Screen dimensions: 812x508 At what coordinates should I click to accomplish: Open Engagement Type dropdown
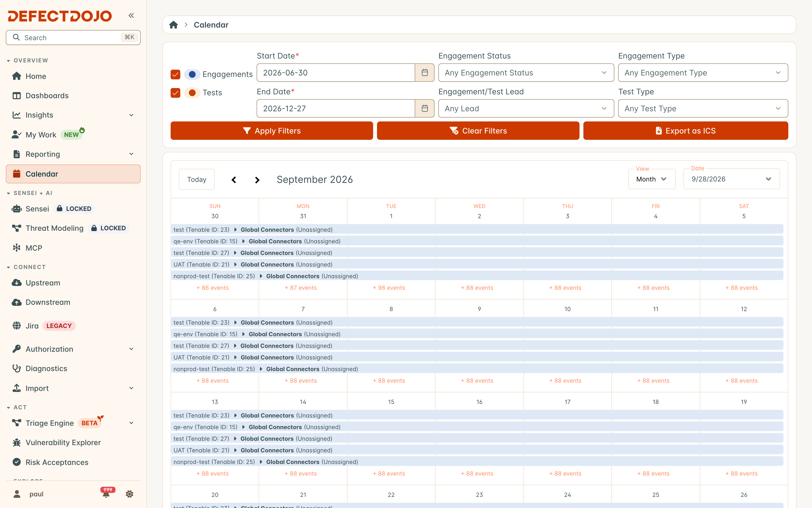703,73
